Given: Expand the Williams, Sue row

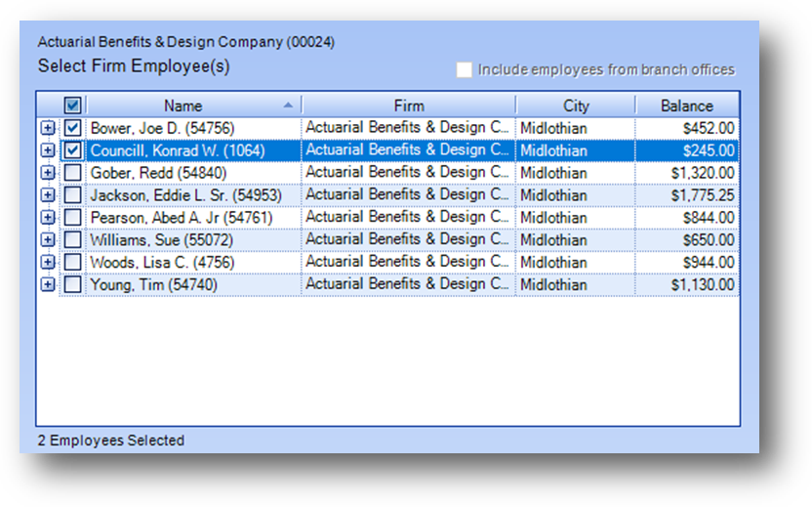Looking at the screenshot, I should (x=48, y=239).
